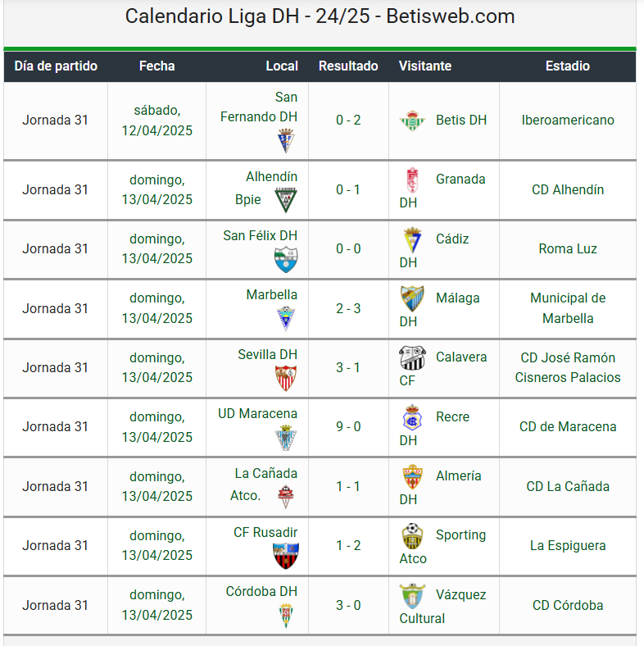
Task: Click the Vázquez Cultural badge
Action: (412, 596)
